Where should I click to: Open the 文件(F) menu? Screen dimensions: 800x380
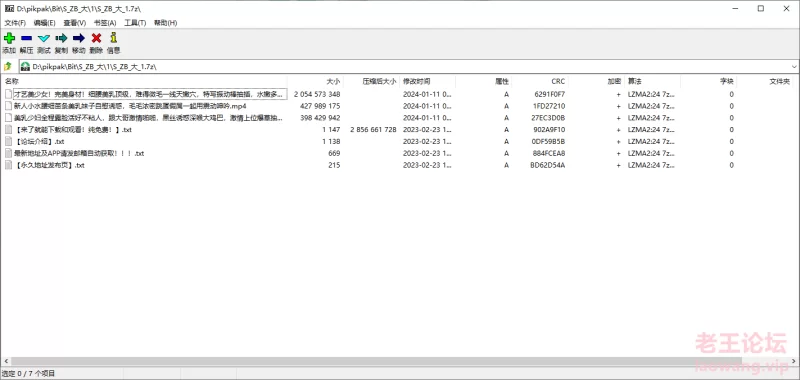click(15, 23)
